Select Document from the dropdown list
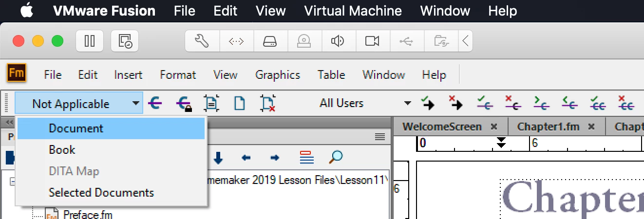644x219 pixels. [x=111, y=128]
